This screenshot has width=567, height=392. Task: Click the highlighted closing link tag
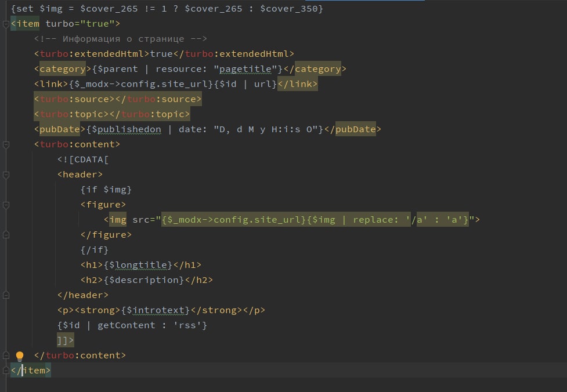point(298,84)
